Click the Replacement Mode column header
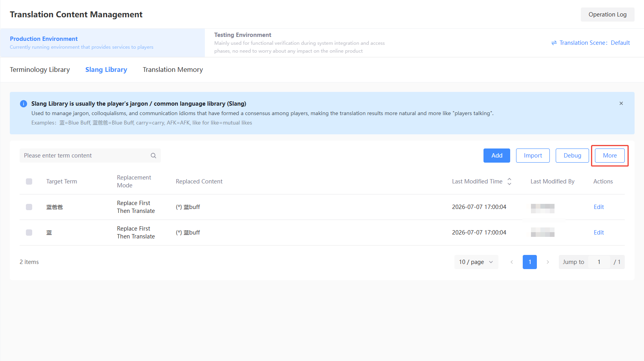644x361 pixels. [134, 181]
